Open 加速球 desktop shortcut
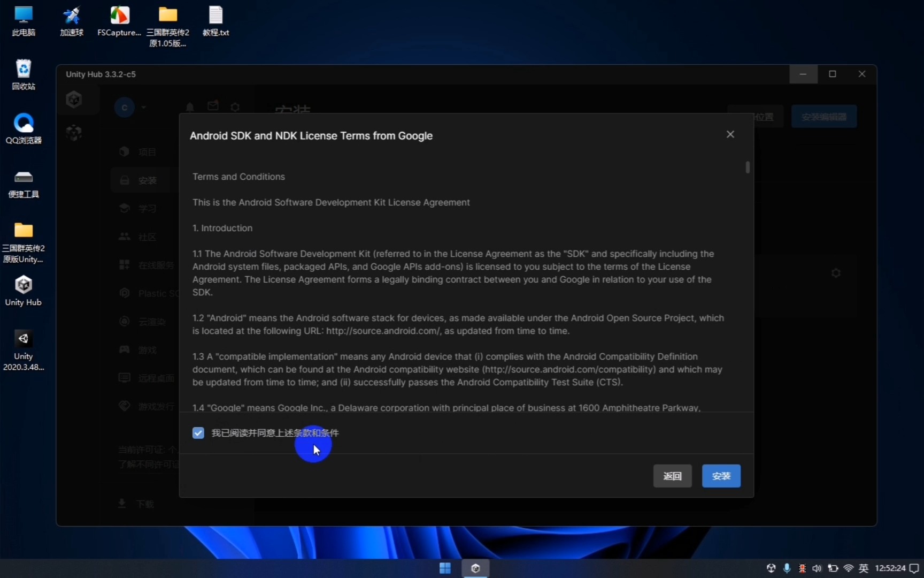This screenshot has height=578, width=924. 72,21
